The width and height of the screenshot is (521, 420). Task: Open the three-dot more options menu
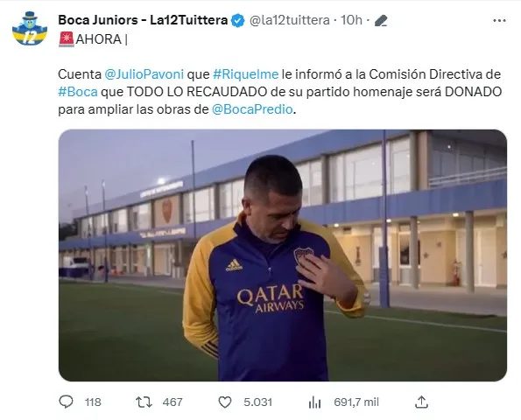(x=499, y=21)
